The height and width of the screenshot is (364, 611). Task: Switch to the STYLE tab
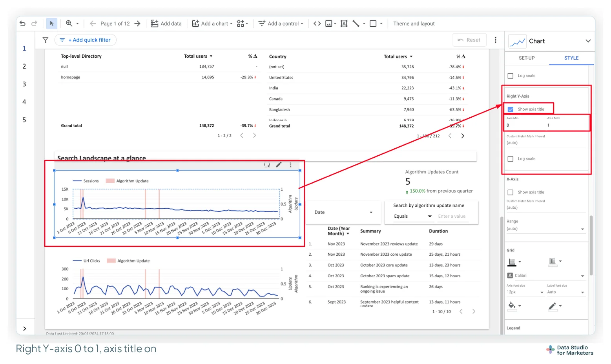click(x=571, y=58)
